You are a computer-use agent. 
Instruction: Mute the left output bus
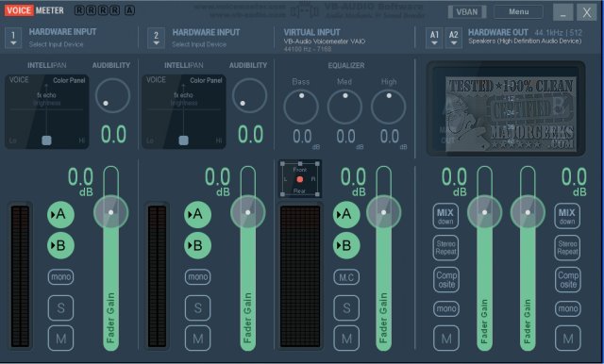point(446,339)
